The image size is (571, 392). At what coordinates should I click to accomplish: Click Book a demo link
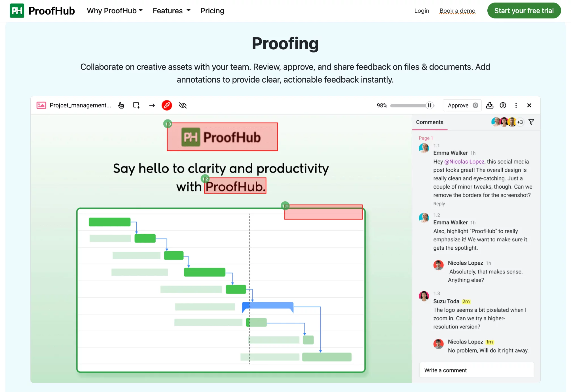(457, 11)
